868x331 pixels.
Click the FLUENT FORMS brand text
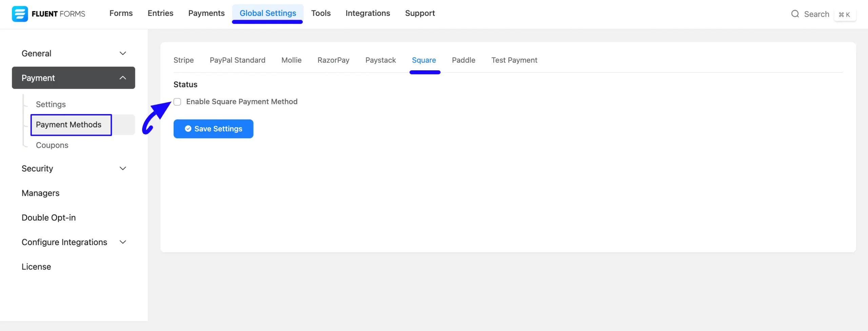coord(58,14)
